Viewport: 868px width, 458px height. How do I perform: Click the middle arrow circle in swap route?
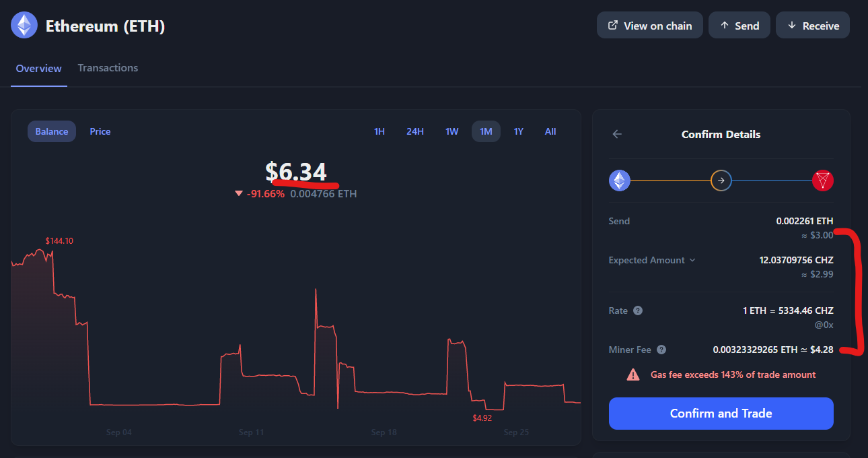[721, 181]
